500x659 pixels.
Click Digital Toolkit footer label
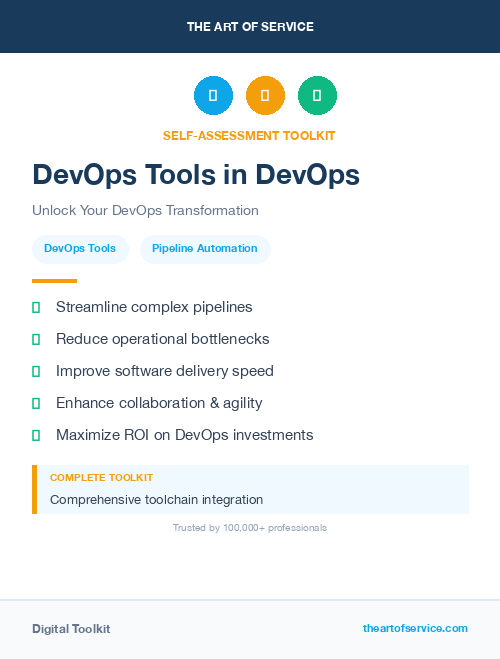pos(71,629)
